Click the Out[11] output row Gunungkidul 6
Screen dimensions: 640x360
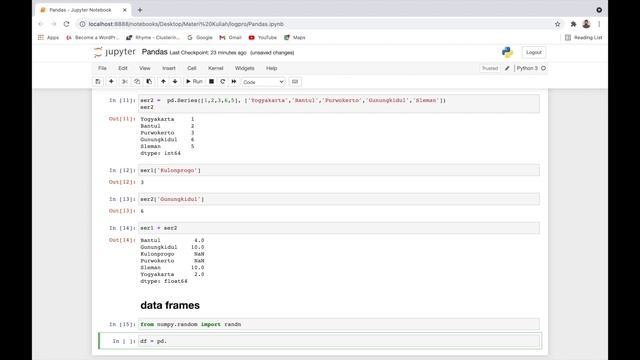click(167, 140)
